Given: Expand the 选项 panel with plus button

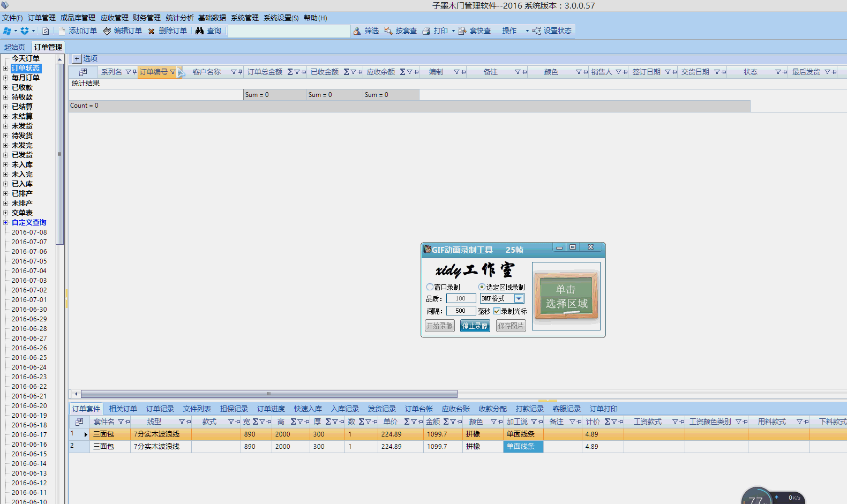Looking at the screenshot, I should pos(77,58).
